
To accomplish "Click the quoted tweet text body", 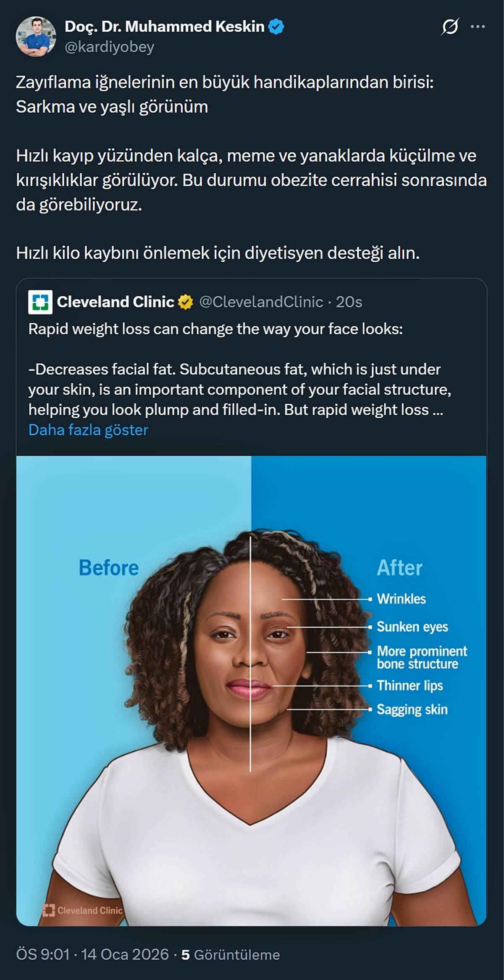I will (x=239, y=369).
